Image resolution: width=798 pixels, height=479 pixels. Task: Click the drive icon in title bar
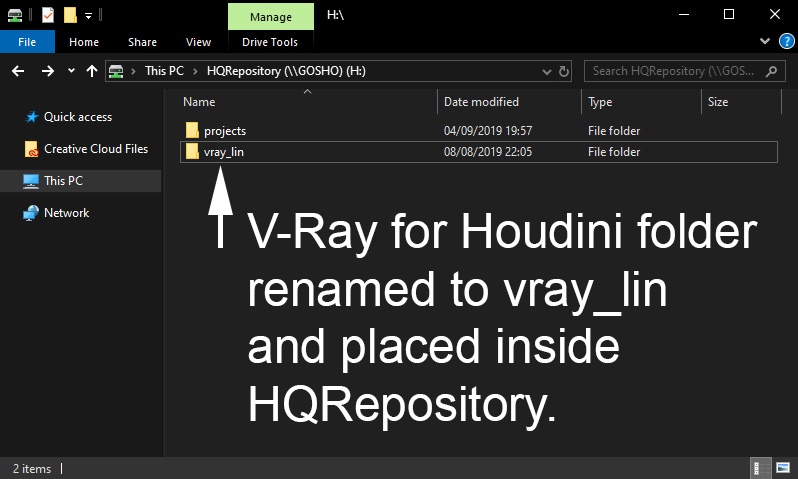[15, 15]
